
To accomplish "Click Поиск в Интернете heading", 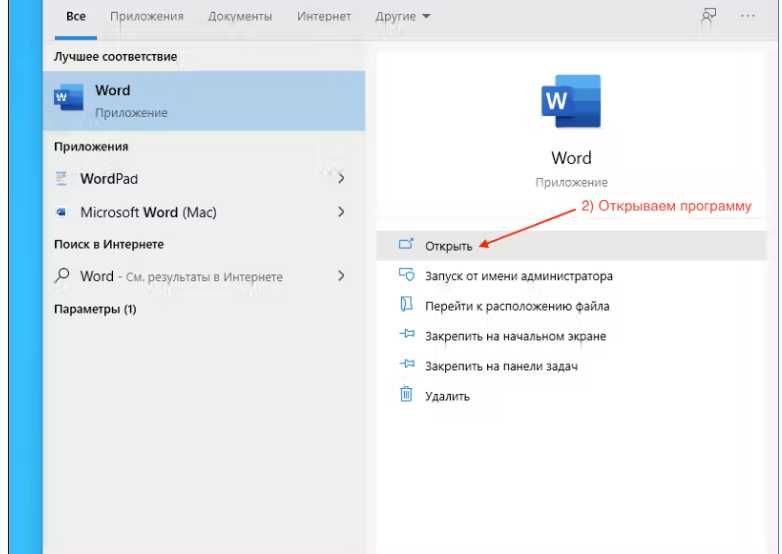I will click(109, 244).
